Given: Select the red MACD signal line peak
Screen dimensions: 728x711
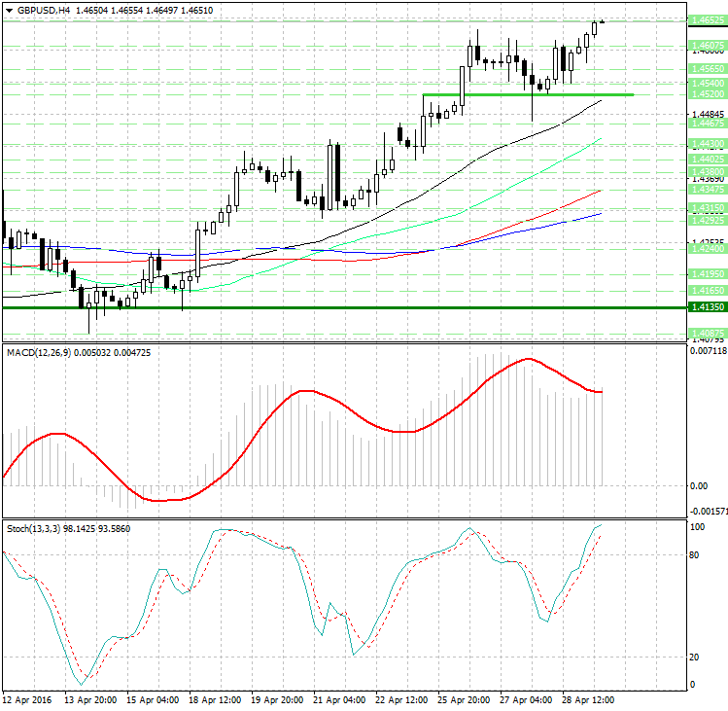Looking at the screenshot, I should click(x=527, y=359).
